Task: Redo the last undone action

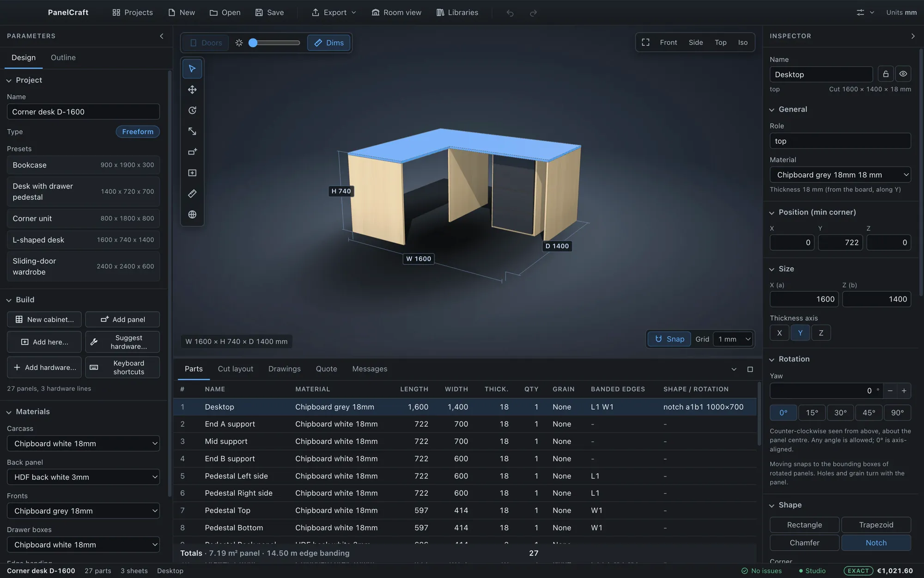Action: [x=533, y=13]
